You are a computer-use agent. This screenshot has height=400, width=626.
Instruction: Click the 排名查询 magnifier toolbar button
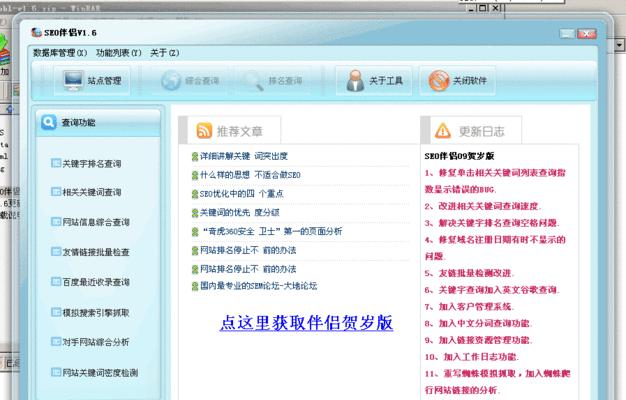(273, 81)
